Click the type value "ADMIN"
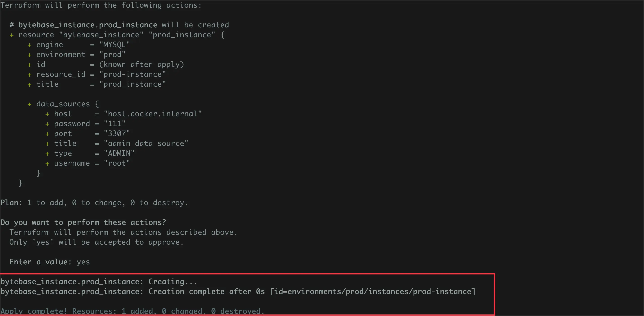Image resolution: width=644 pixels, height=316 pixels. coord(119,153)
